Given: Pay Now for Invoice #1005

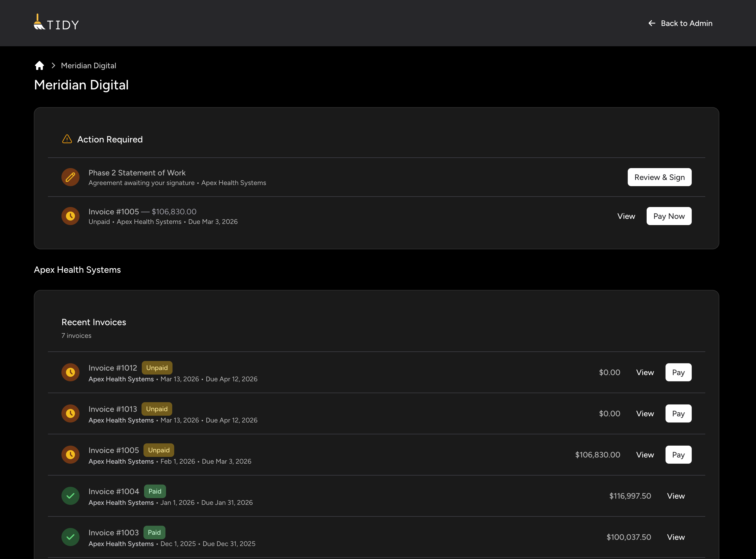Looking at the screenshot, I should click(669, 216).
